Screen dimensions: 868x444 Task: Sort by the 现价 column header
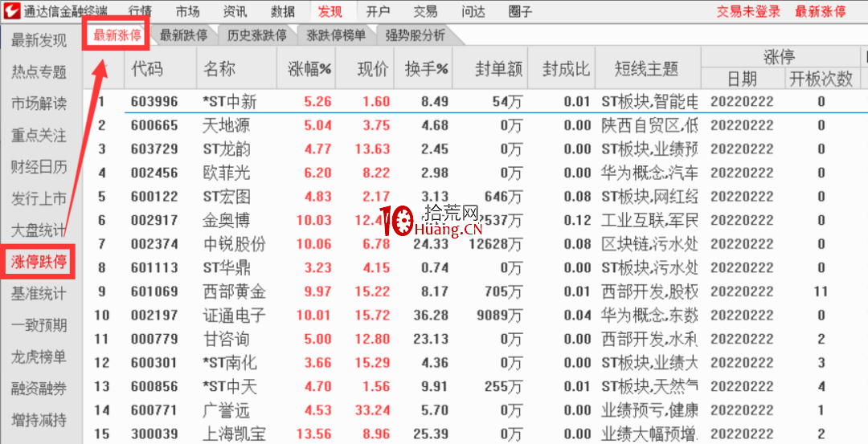click(373, 69)
